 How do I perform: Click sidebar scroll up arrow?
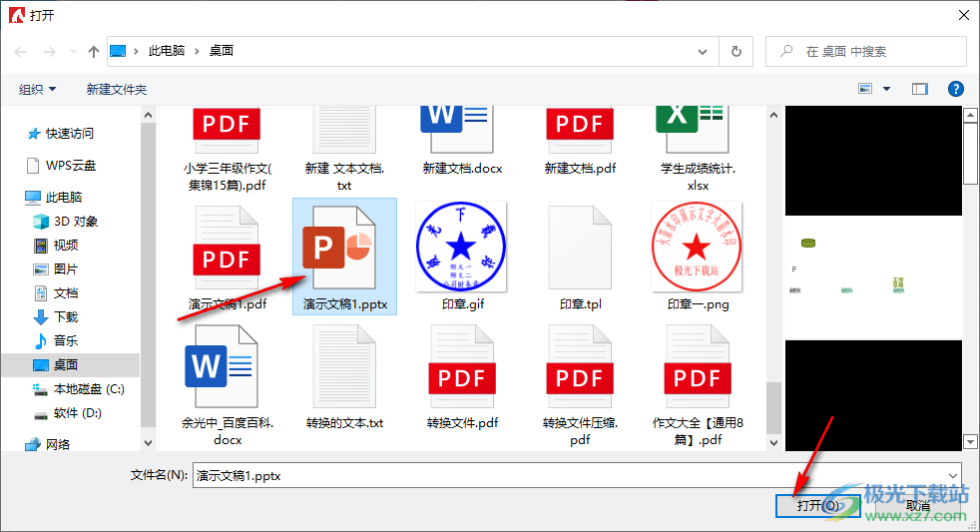148,115
